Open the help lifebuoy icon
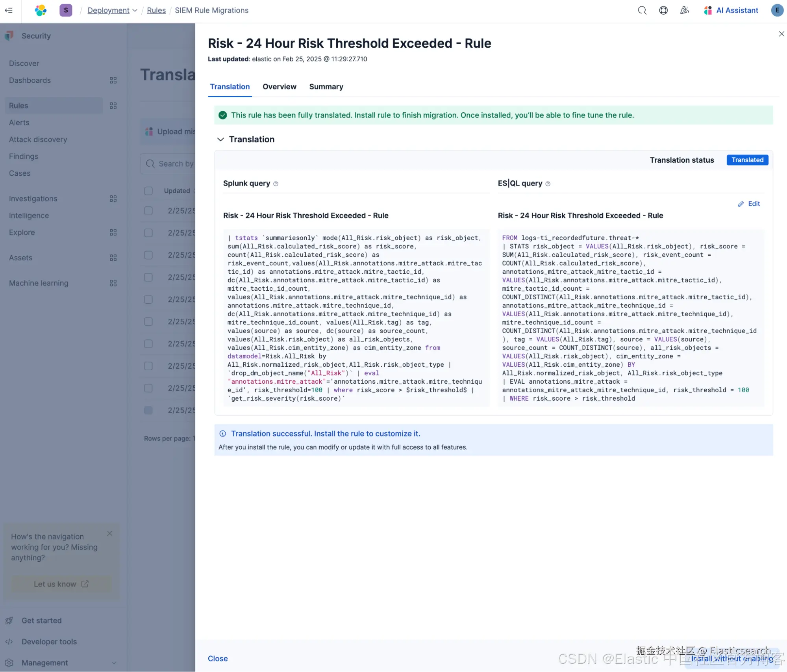 click(x=663, y=10)
